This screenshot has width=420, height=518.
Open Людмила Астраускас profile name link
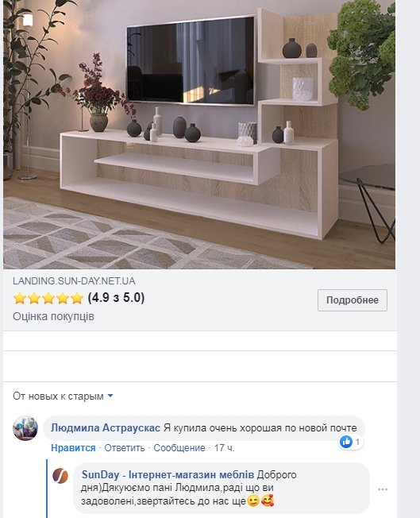tap(106, 427)
